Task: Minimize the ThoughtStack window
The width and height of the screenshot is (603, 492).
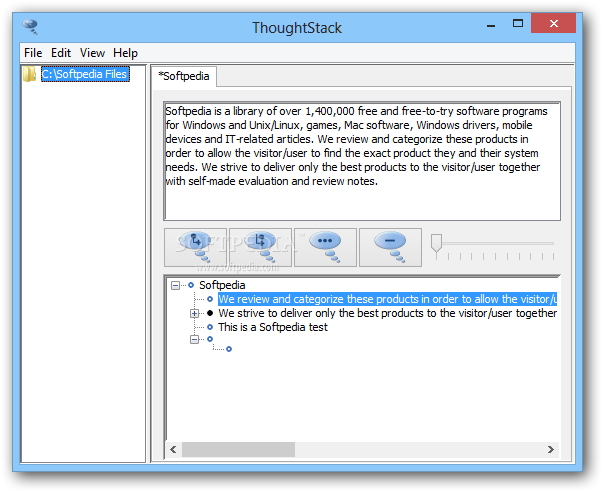Action: click(x=491, y=24)
